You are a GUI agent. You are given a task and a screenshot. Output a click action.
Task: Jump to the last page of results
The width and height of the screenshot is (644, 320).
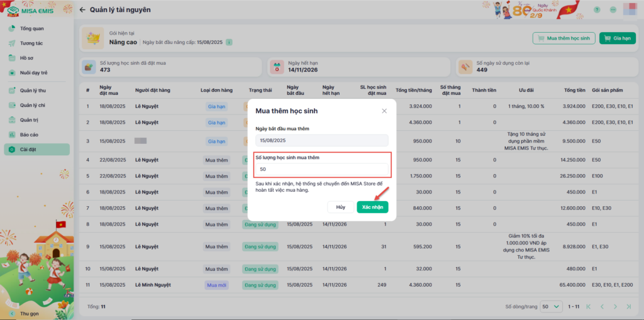tap(628, 306)
